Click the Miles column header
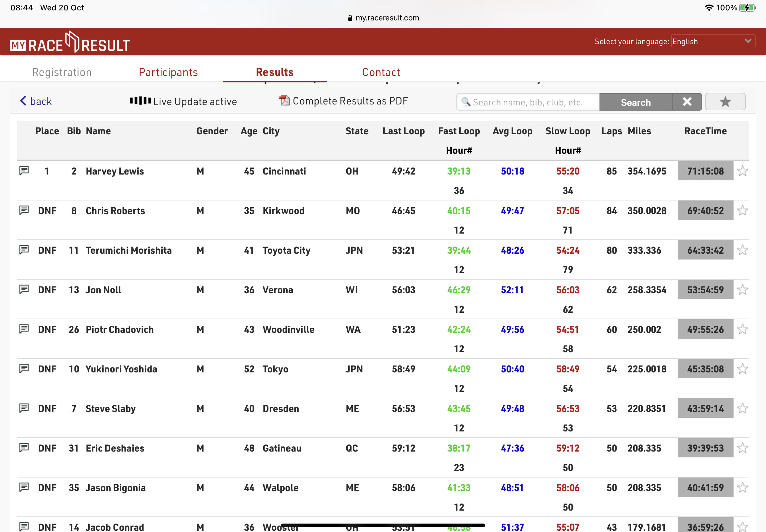This screenshot has height=532, width=766. 639,131
